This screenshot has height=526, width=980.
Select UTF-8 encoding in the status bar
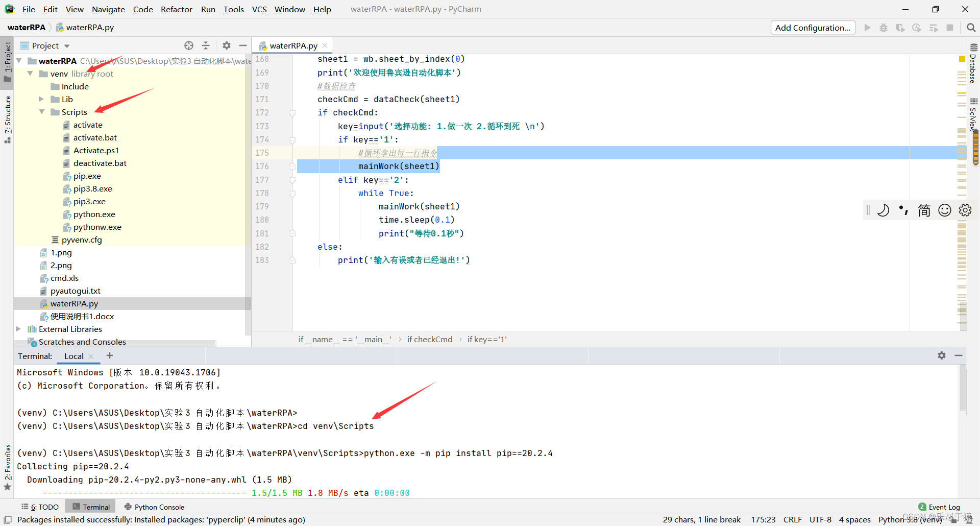click(x=820, y=519)
